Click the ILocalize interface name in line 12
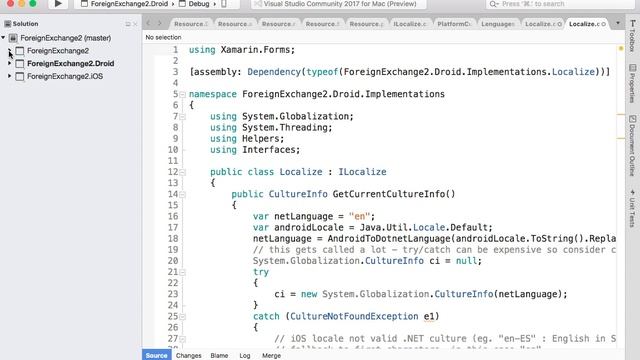This screenshot has width=640, height=360. (x=362, y=172)
